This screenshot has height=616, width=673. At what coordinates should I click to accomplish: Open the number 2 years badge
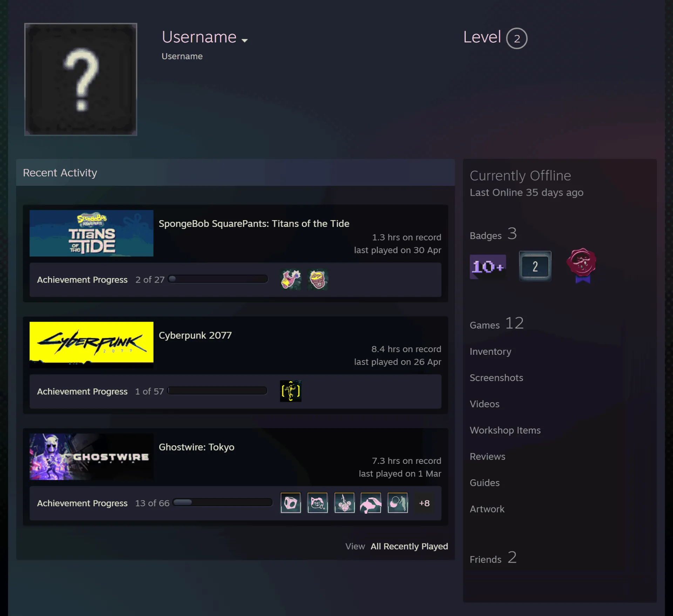click(x=535, y=266)
